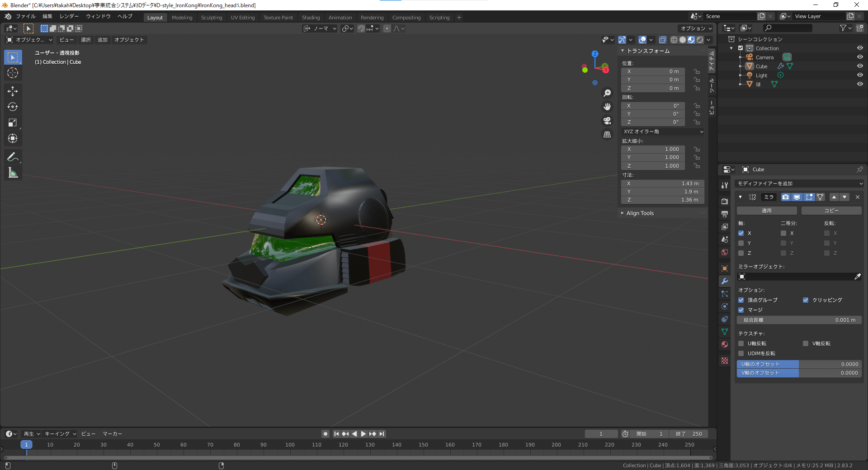The height and width of the screenshot is (470, 868).
Task: Select the Rotate tool
Action: click(13, 107)
